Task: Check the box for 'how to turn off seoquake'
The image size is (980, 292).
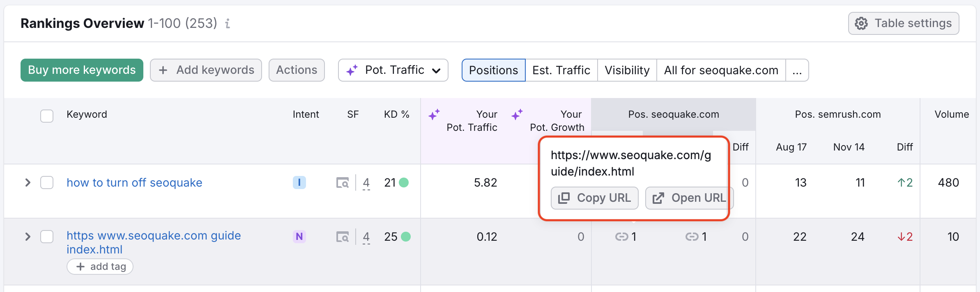Action: 47,182
